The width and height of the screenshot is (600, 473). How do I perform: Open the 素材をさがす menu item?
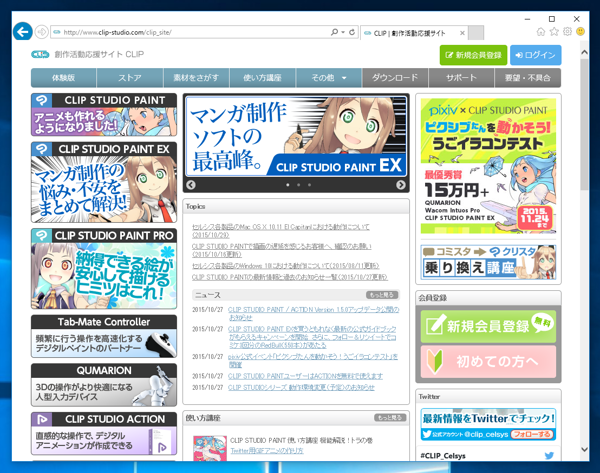tap(196, 78)
